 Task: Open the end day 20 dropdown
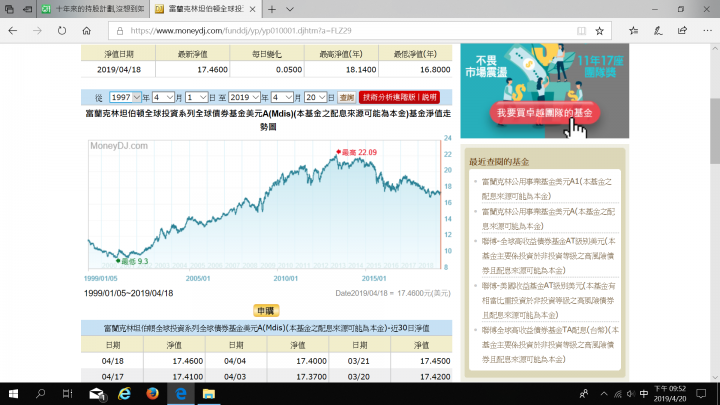click(x=315, y=97)
